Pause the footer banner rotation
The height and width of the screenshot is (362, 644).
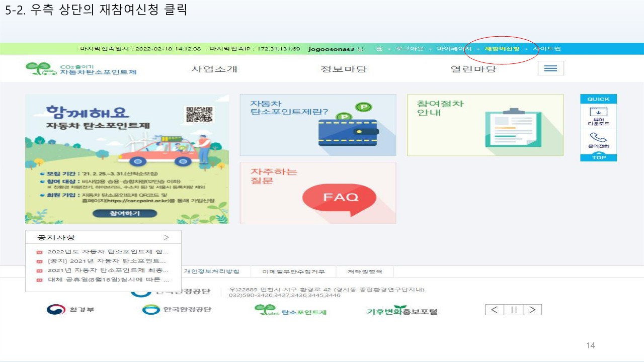(514, 310)
